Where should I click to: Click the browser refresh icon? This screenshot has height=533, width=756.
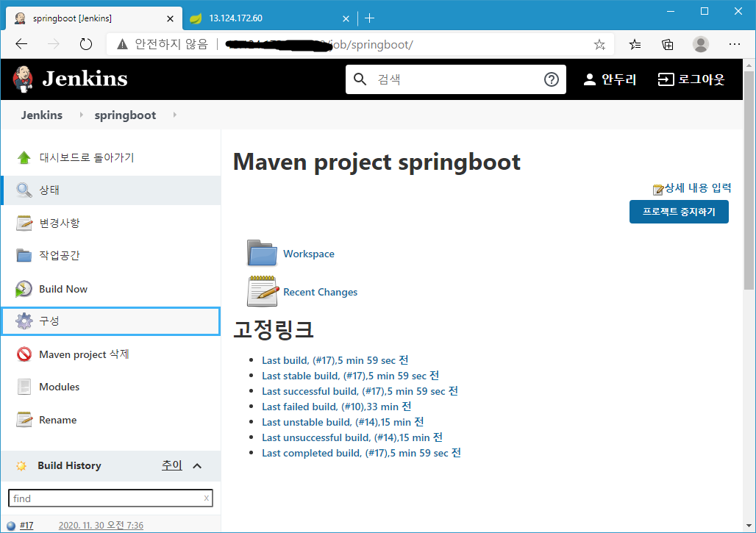point(86,44)
